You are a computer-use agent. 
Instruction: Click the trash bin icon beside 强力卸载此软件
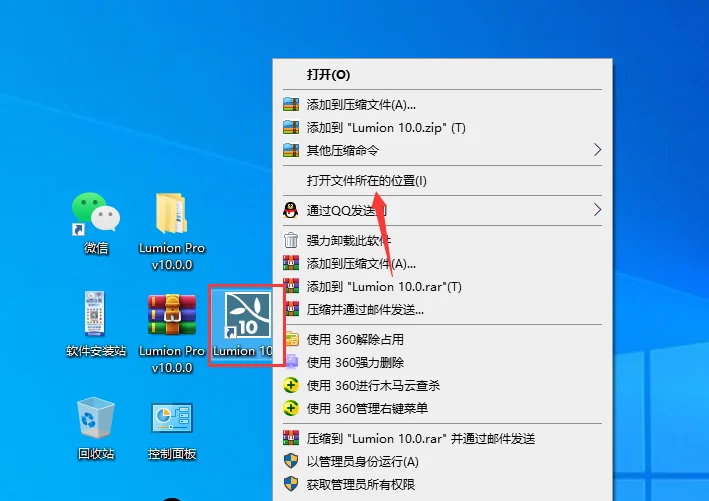click(291, 240)
